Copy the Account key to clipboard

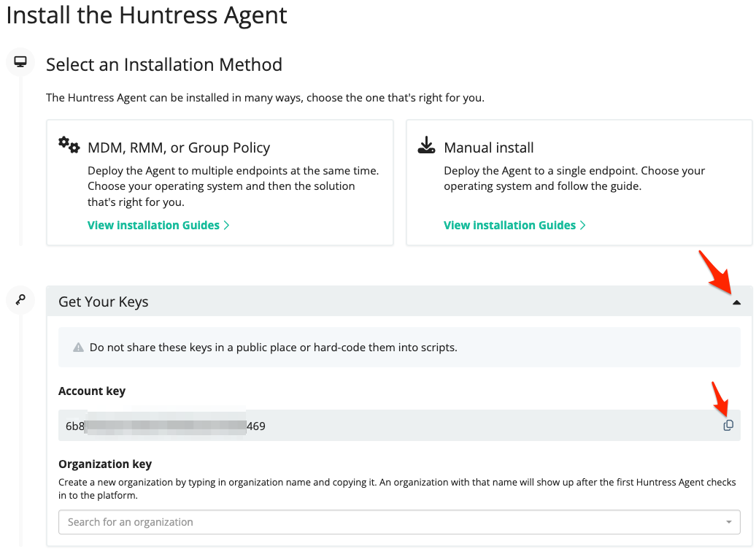pyautogui.click(x=728, y=425)
